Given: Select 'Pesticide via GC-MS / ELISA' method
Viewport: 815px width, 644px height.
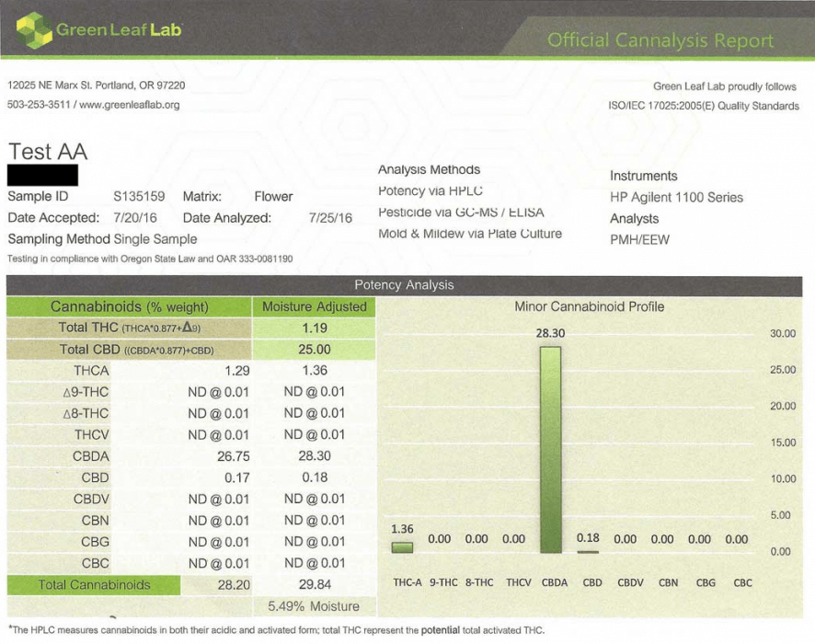Looking at the screenshot, I should pyautogui.click(x=461, y=213).
